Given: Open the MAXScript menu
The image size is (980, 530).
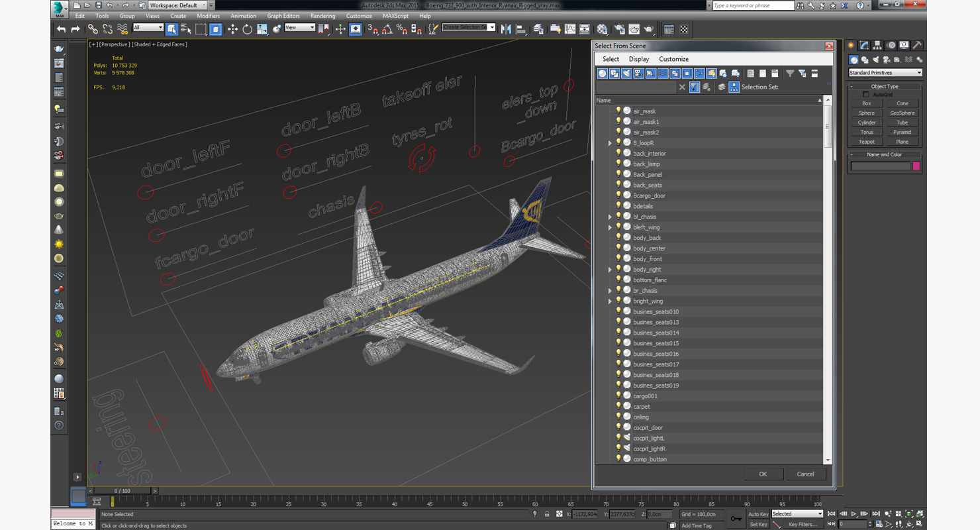Looking at the screenshot, I should click(x=395, y=16).
